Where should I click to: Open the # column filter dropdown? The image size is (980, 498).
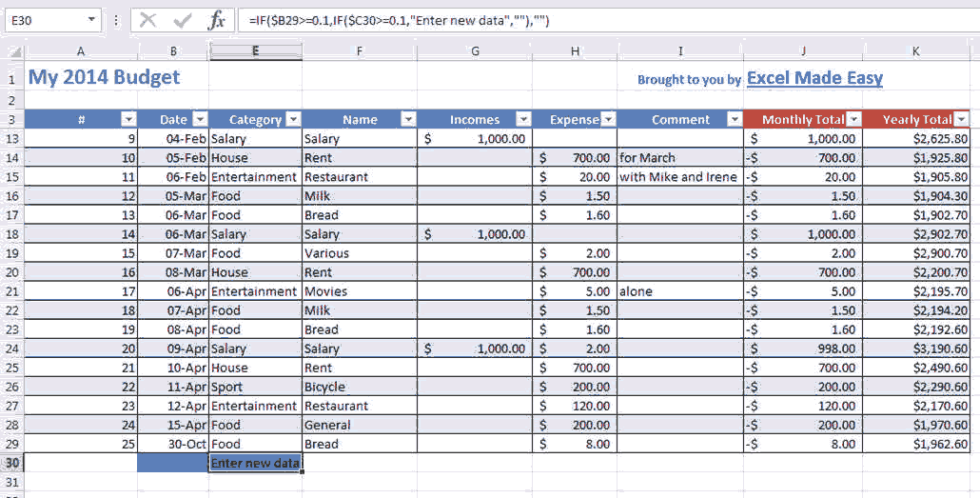pyautogui.click(x=128, y=119)
